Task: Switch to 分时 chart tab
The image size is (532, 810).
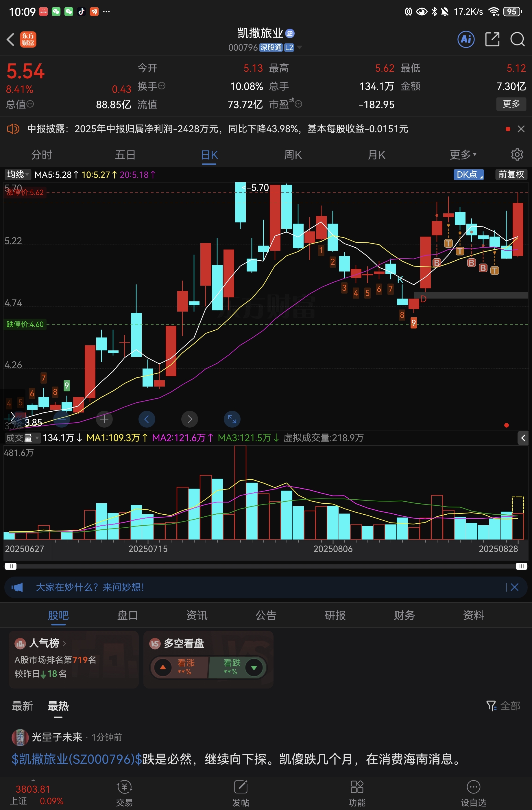Action: [x=42, y=155]
